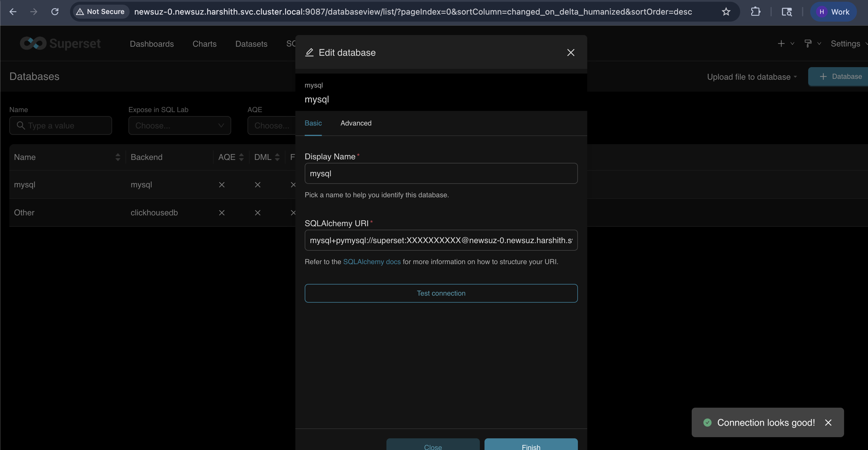Click the mysql row name in the table

pos(24,184)
